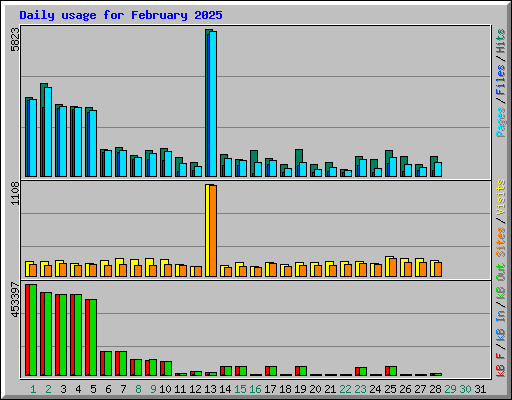Click the kB F legend label
Image resolution: width=512 pixels, height=400 pixels.
501,365
